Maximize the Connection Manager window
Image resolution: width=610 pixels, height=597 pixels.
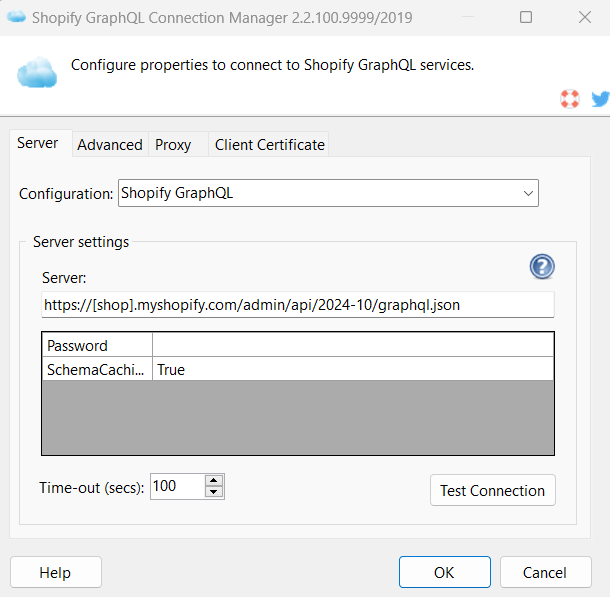pyautogui.click(x=526, y=17)
